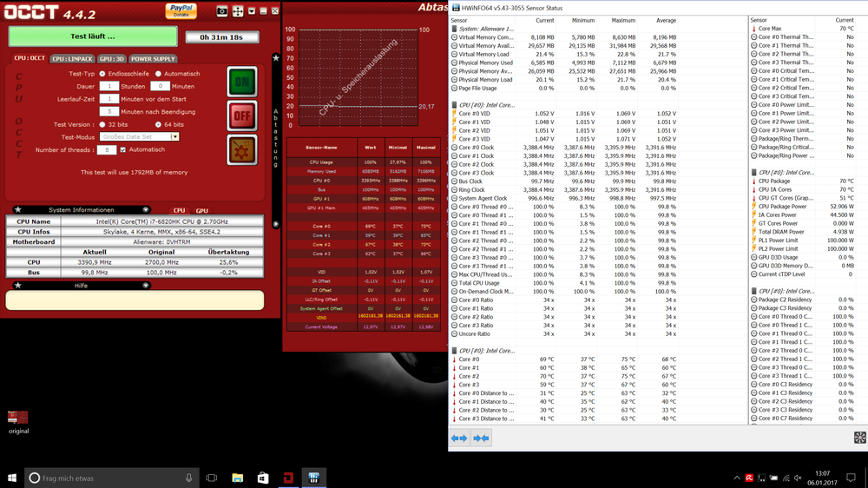Collapse the Hilfe panel

point(146,285)
